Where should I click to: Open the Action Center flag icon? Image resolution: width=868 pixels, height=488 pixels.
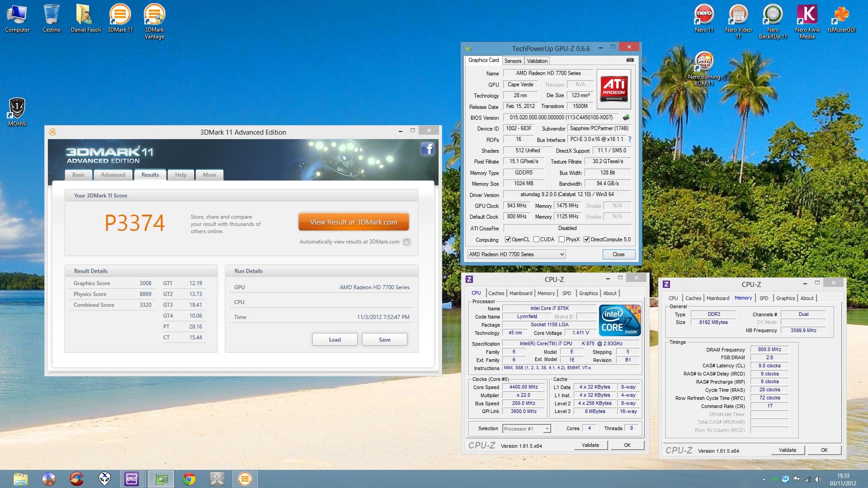[x=796, y=479]
